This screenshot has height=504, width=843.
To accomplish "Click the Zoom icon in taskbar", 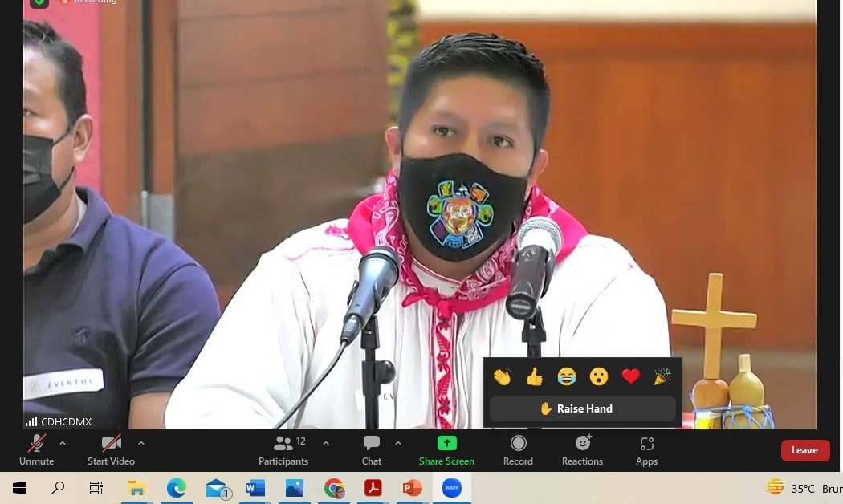I will click(451, 488).
